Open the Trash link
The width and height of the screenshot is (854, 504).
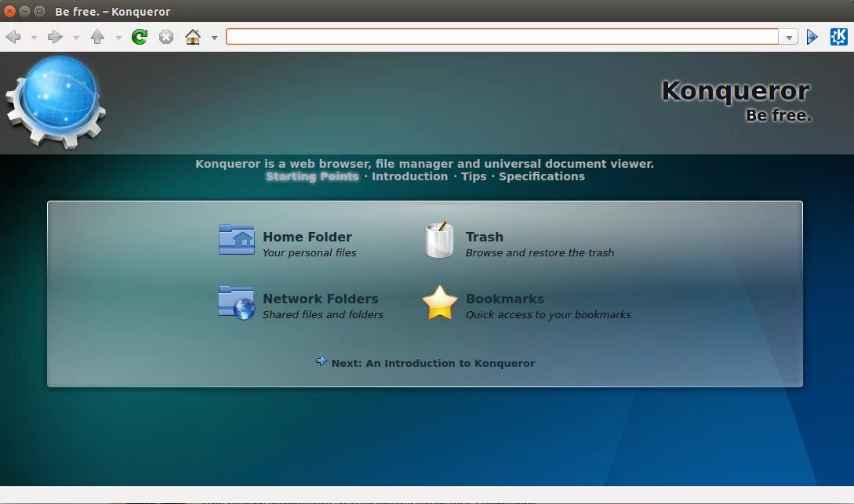click(x=484, y=237)
